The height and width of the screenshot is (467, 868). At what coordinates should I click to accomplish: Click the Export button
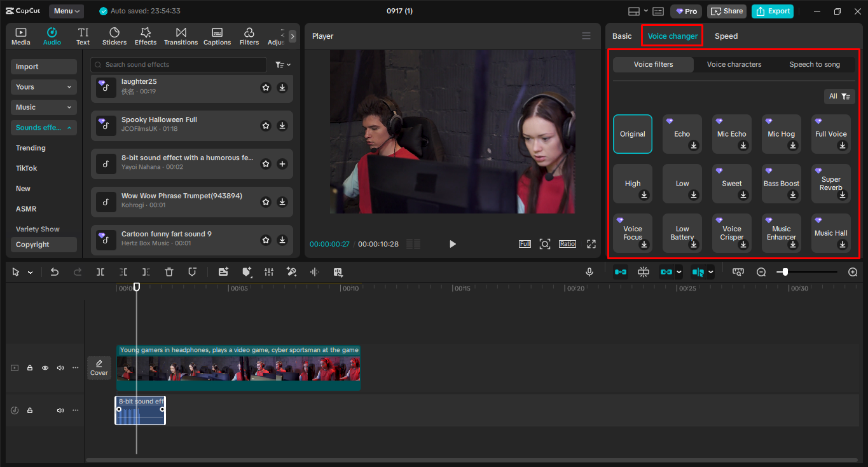772,11
